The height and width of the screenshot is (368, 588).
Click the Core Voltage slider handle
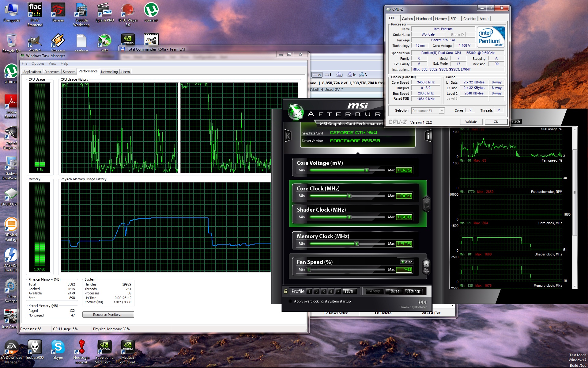[367, 170]
